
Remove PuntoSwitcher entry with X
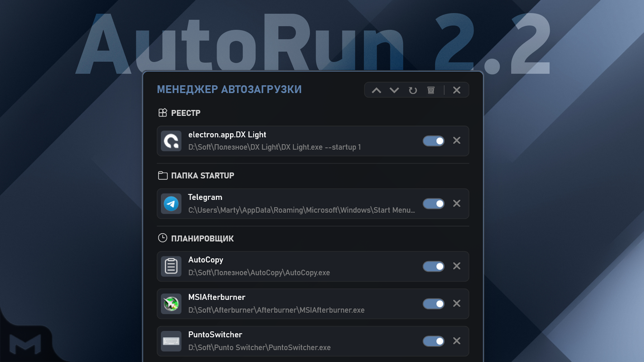click(x=457, y=341)
